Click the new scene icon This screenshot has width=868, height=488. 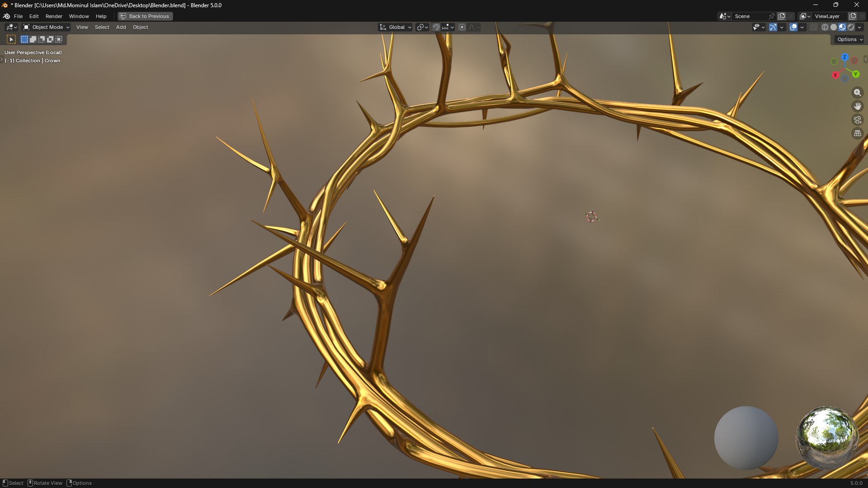coord(782,16)
